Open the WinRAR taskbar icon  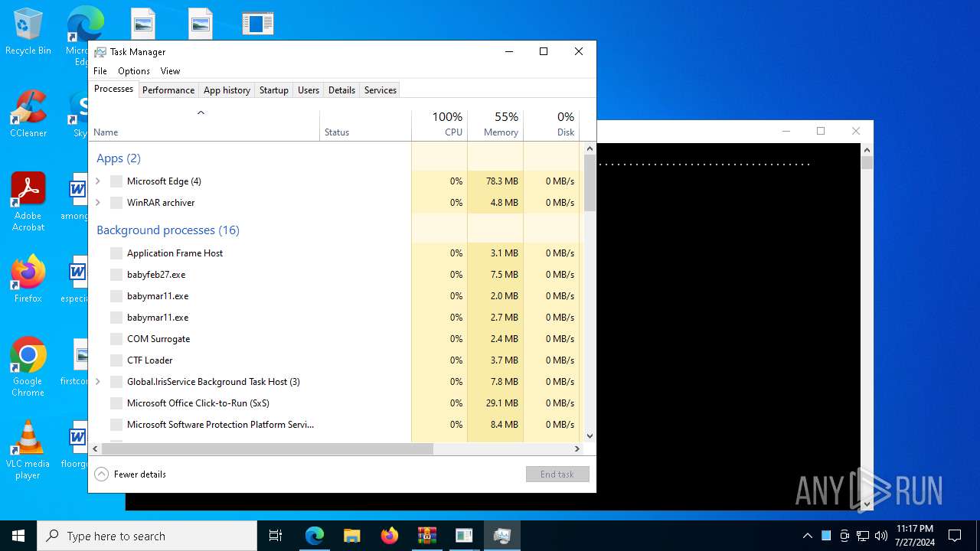(x=426, y=536)
